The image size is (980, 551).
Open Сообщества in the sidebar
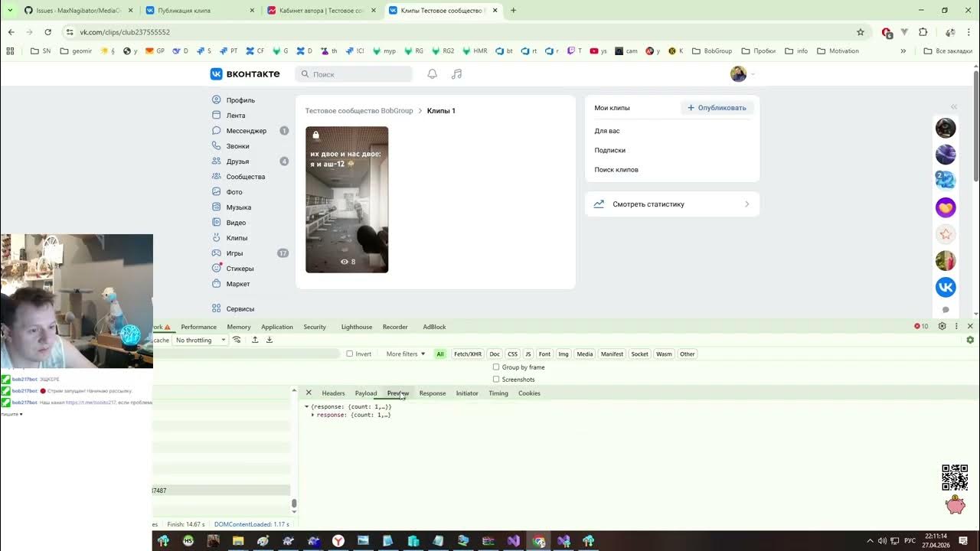[245, 177]
